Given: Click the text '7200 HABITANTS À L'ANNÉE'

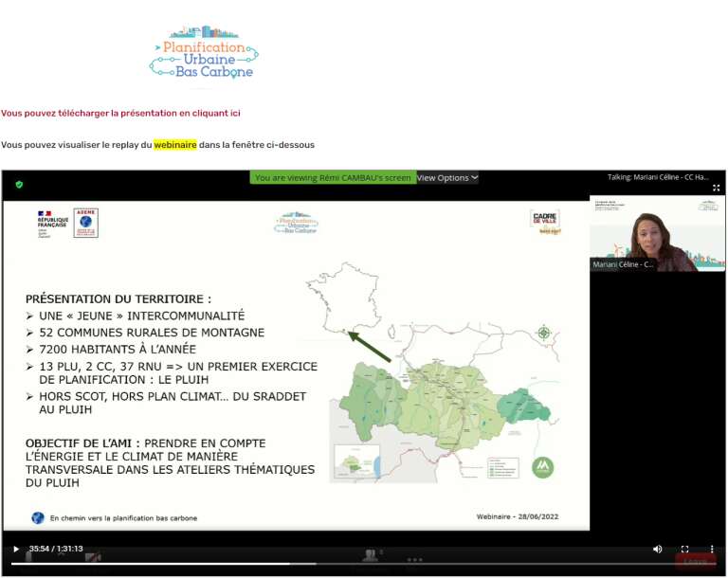Looking at the screenshot, I should [118, 349].
